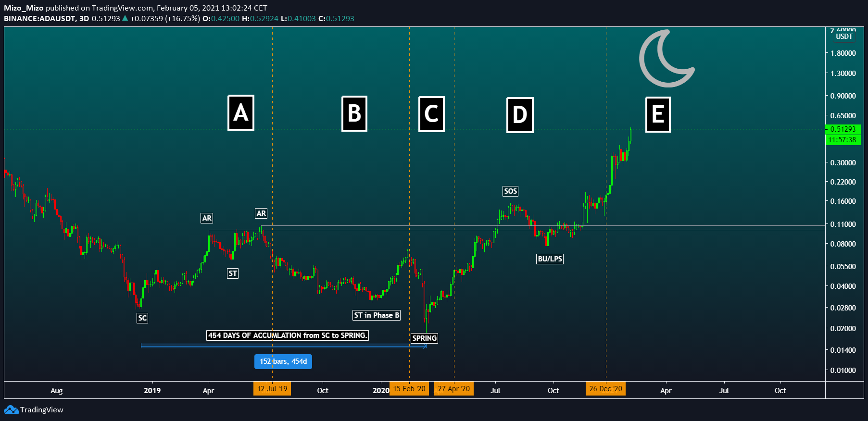Click the 0.02000 price axis value

tap(843, 328)
